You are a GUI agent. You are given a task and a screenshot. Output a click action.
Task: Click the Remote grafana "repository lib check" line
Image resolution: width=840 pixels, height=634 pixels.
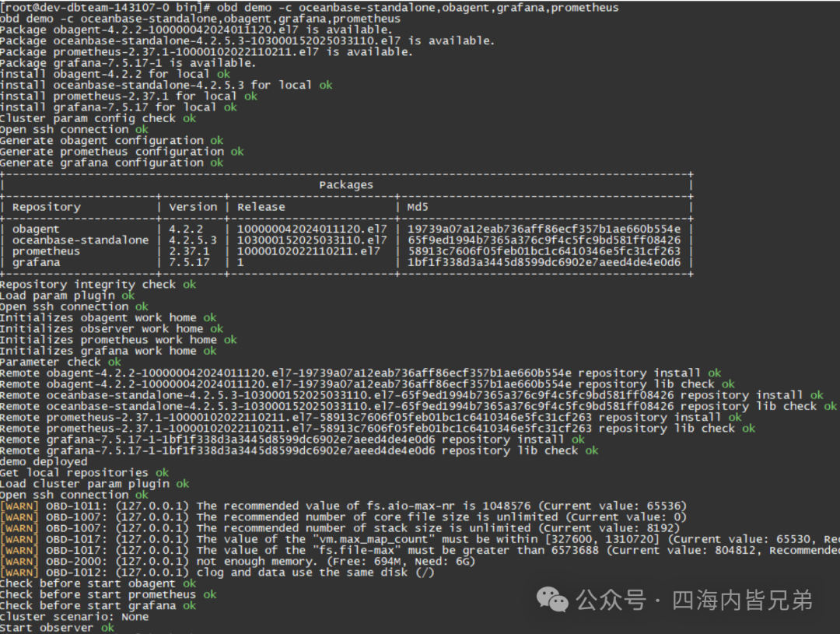click(299, 450)
